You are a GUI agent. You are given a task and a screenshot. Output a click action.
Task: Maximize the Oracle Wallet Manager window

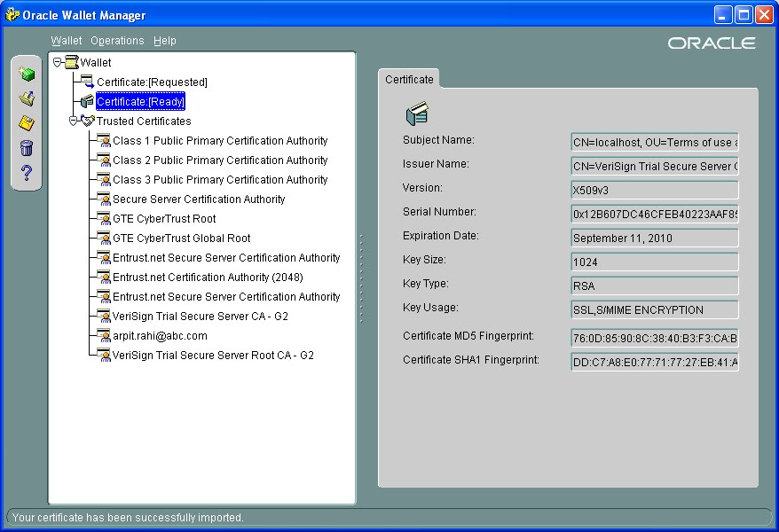(x=744, y=15)
